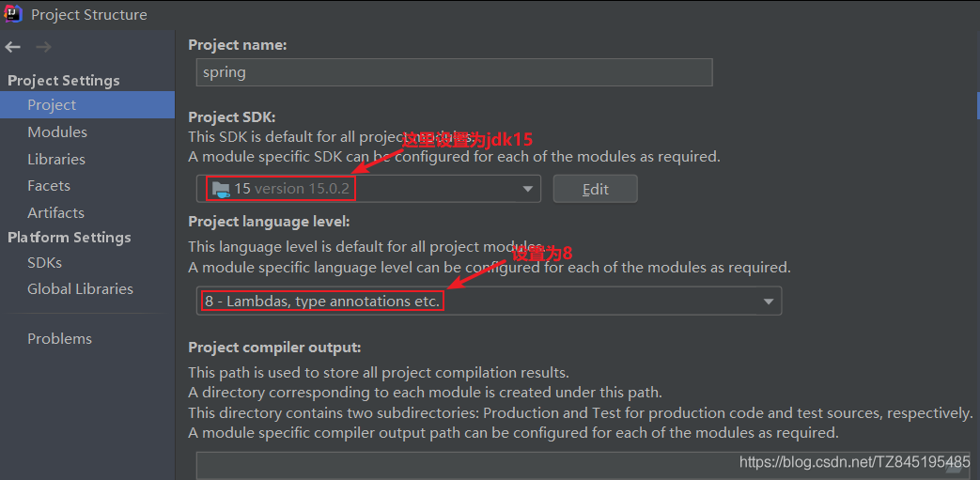Expand the Project language level dropdown arrow
Viewport: 980px width, 480px height.
[x=769, y=302]
